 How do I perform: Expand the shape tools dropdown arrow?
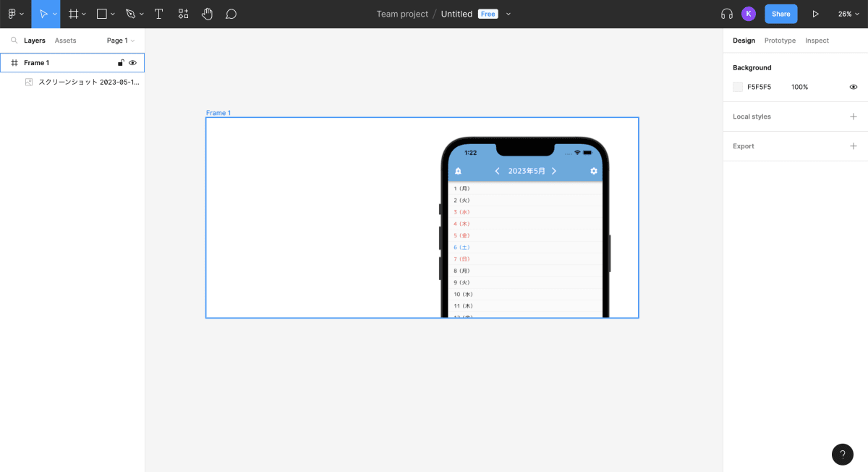tap(113, 14)
